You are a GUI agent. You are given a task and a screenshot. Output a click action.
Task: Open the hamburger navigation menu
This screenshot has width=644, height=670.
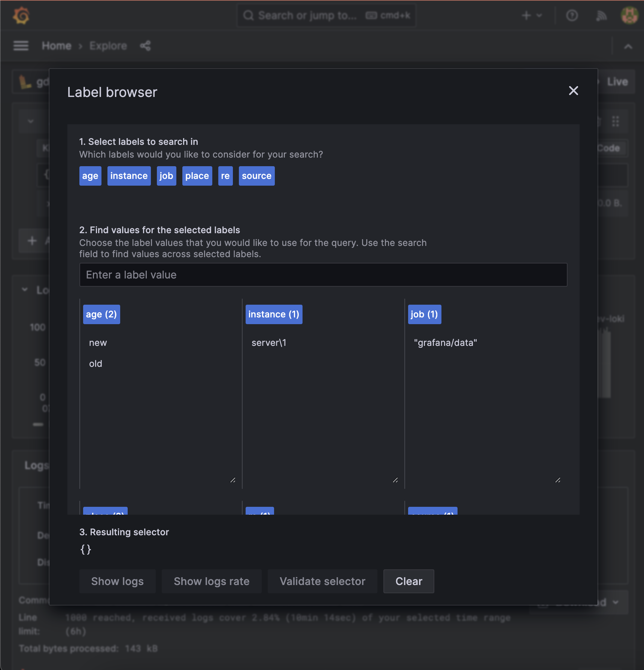(21, 45)
